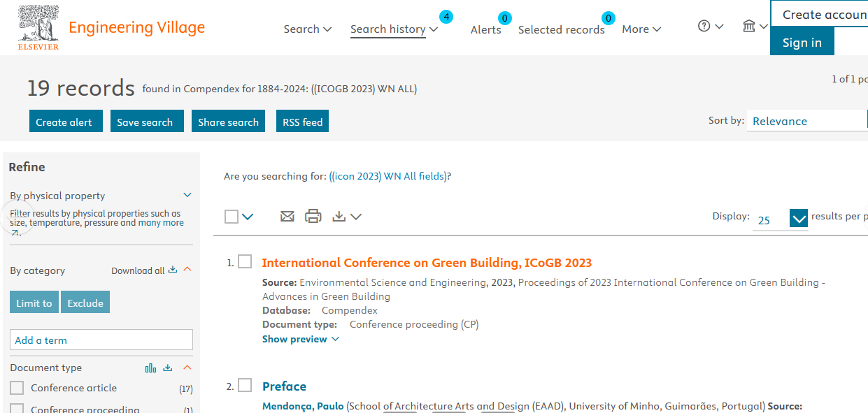Download records using toolbar download icon
The width and height of the screenshot is (868, 413).
coord(339,217)
